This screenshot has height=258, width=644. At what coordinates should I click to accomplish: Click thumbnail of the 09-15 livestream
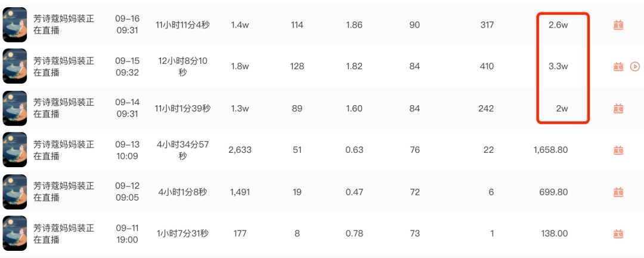(x=15, y=66)
